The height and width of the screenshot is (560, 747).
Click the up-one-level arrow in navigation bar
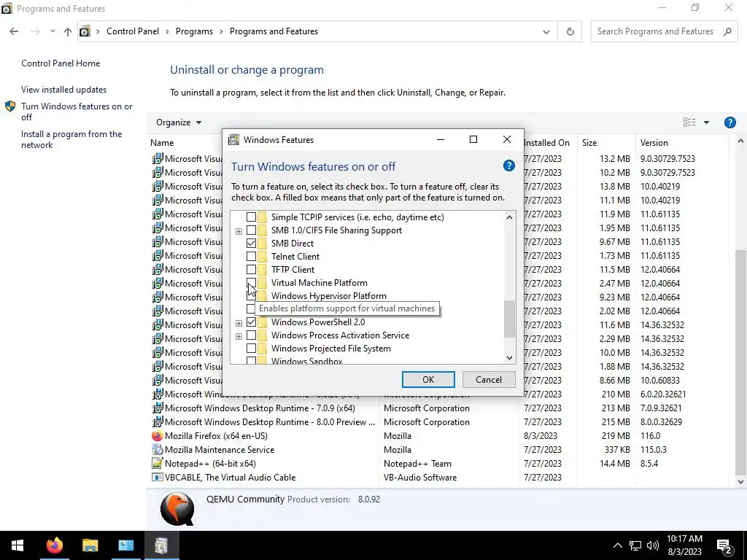coord(68,31)
